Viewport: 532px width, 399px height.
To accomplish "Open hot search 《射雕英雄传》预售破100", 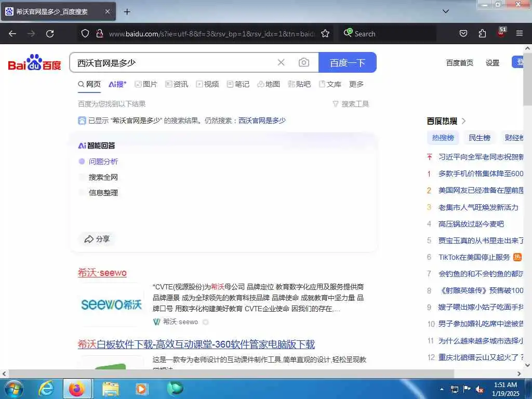I will [481, 290].
